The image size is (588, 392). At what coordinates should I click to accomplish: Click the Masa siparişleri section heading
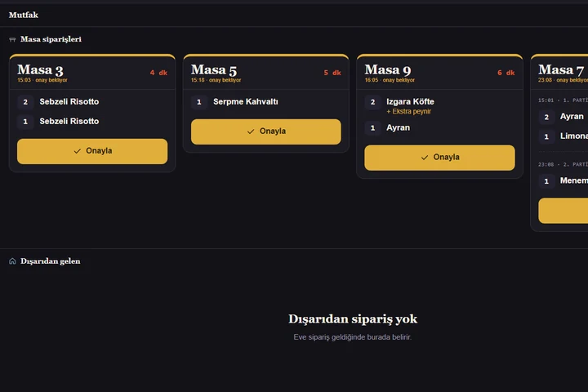point(51,39)
